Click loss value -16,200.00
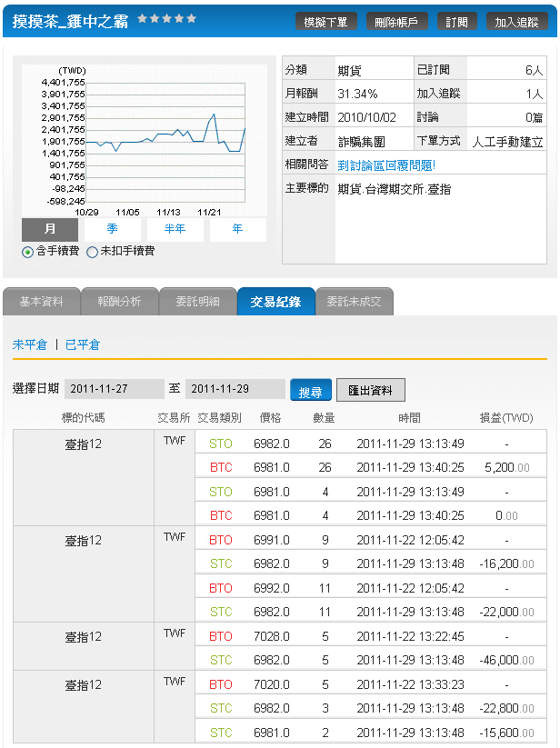Screen dimensions: 560x748 pos(506,563)
